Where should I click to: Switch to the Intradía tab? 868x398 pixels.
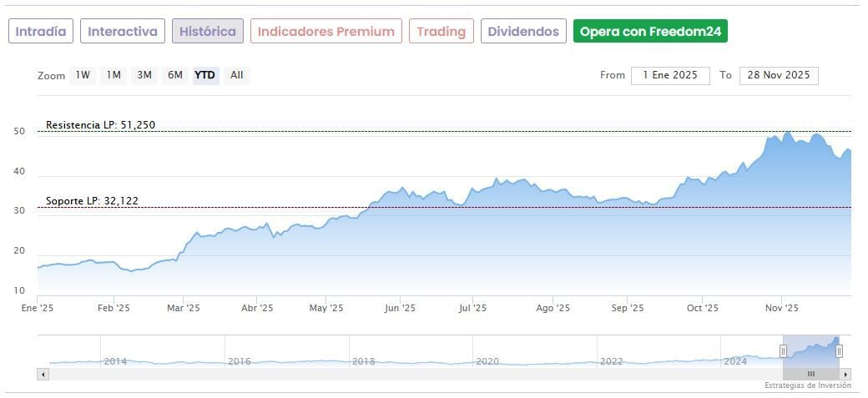click(41, 32)
